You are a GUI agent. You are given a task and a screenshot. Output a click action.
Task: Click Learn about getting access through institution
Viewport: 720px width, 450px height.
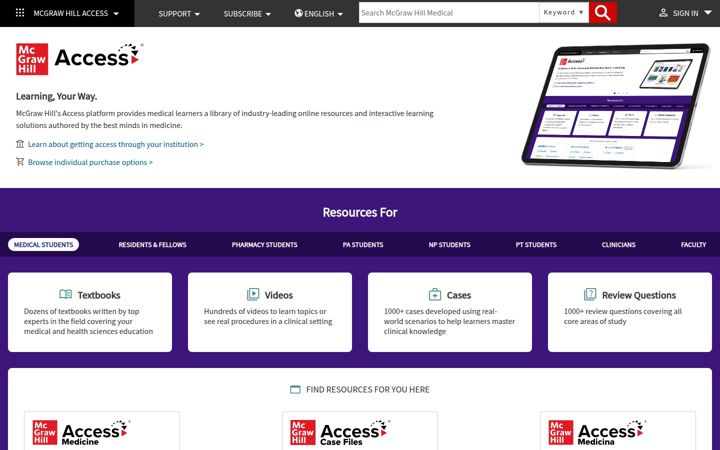pos(116,144)
